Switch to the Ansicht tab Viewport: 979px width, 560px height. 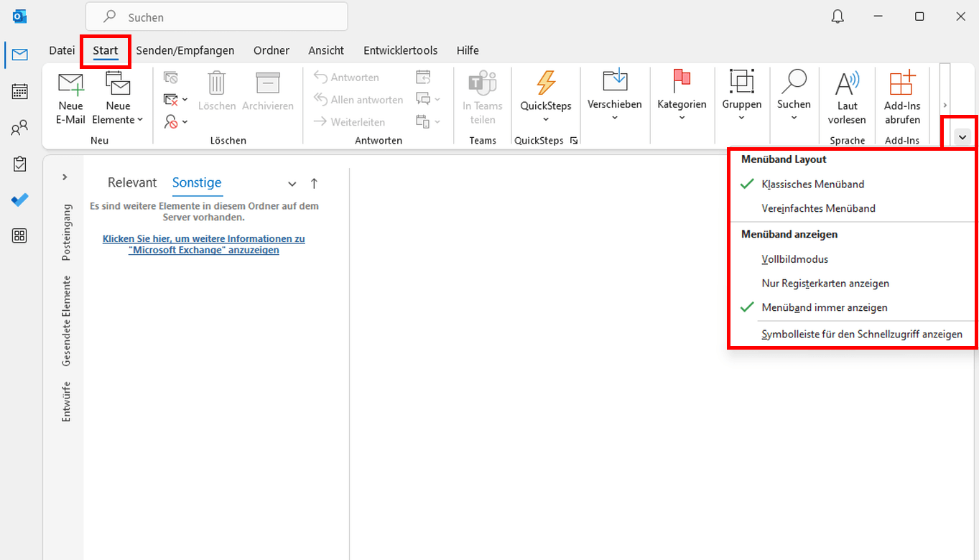pyautogui.click(x=326, y=50)
